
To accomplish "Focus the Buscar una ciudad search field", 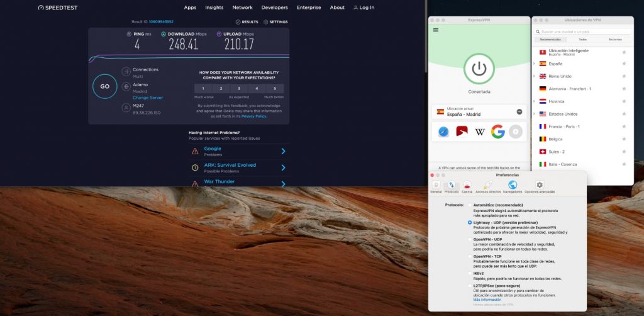I will click(583, 31).
